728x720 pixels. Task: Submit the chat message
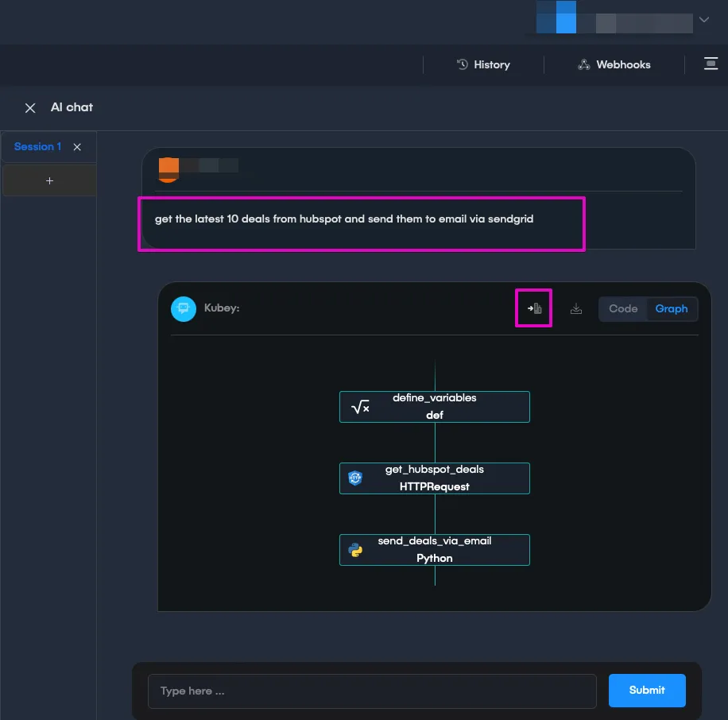(647, 691)
